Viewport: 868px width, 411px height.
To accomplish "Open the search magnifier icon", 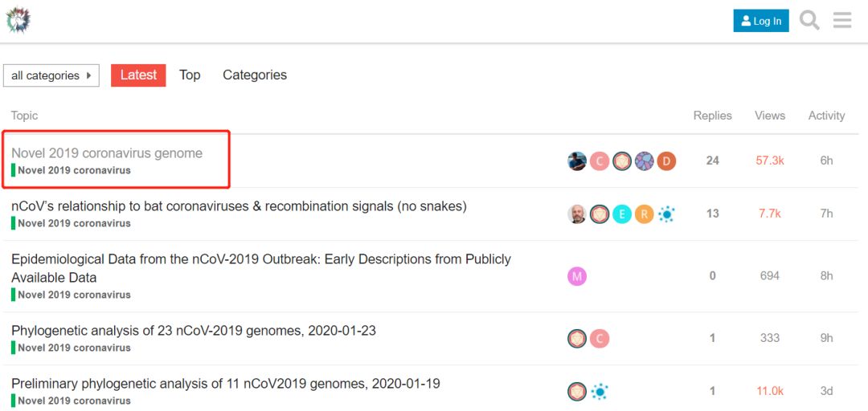I will (809, 20).
